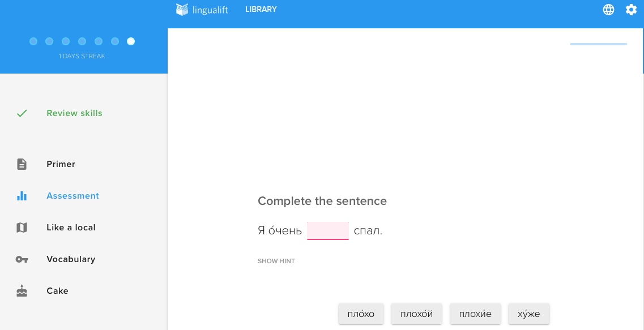Image resolution: width=644 pixels, height=330 pixels.
Task: Open the LIBRARY menu
Action: tap(261, 9)
